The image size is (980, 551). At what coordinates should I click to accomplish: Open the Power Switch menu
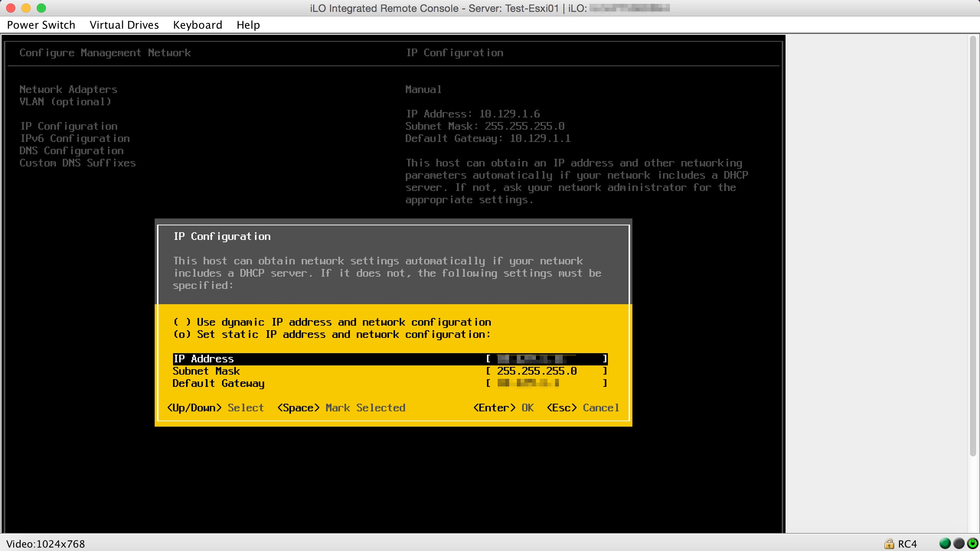41,25
